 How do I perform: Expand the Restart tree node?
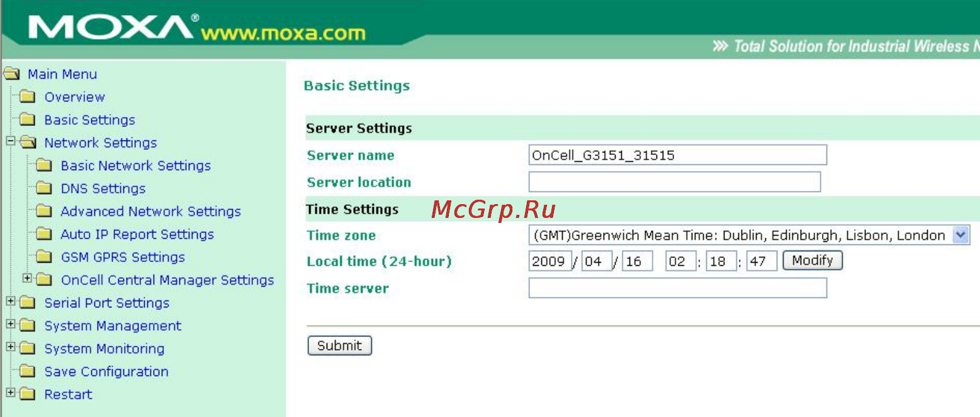pos(10,392)
